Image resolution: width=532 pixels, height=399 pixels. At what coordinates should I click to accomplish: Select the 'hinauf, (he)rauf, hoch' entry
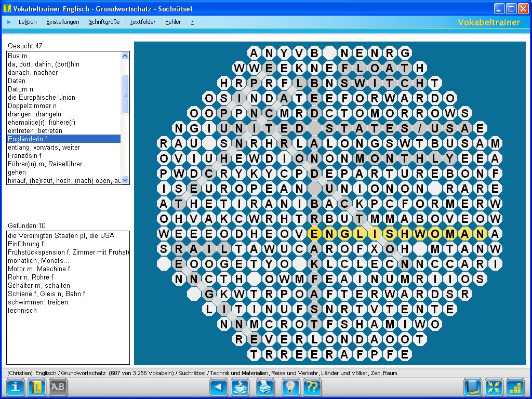point(64,180)
